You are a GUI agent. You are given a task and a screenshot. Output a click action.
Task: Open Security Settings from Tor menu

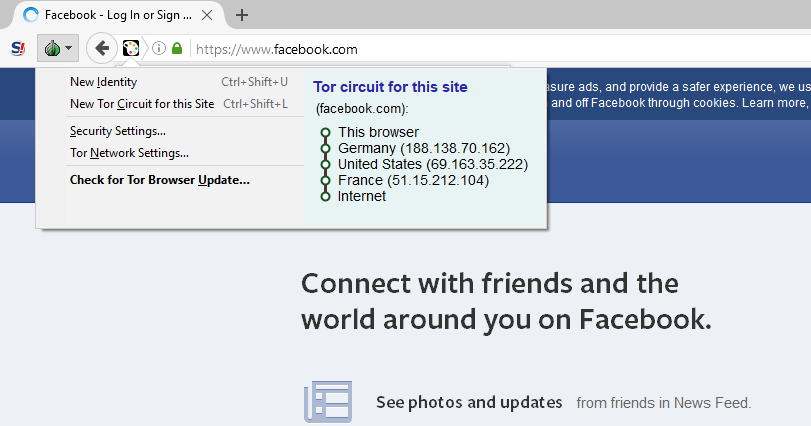click(118, 131)
